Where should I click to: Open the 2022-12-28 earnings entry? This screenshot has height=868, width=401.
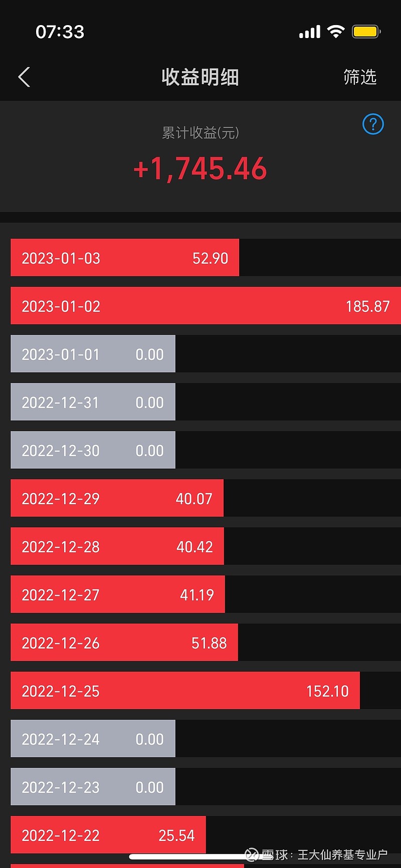tap(117, 546)
